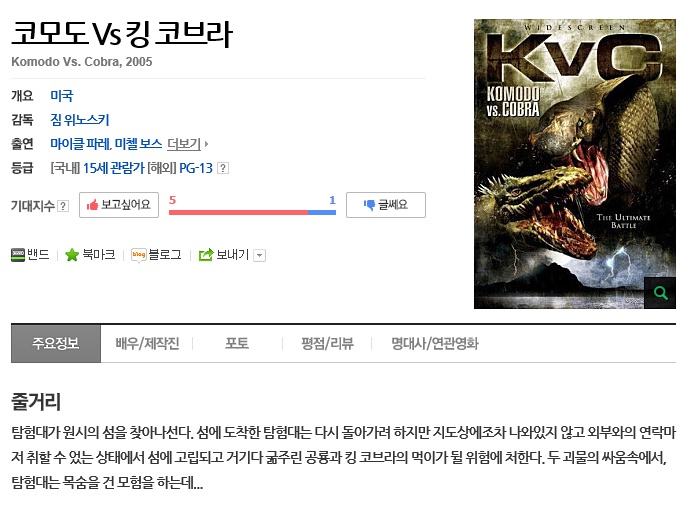This screenshot has height=506, width=690.
Task: Click the red-blue expectation rating bar
Action: click(252, 213)
